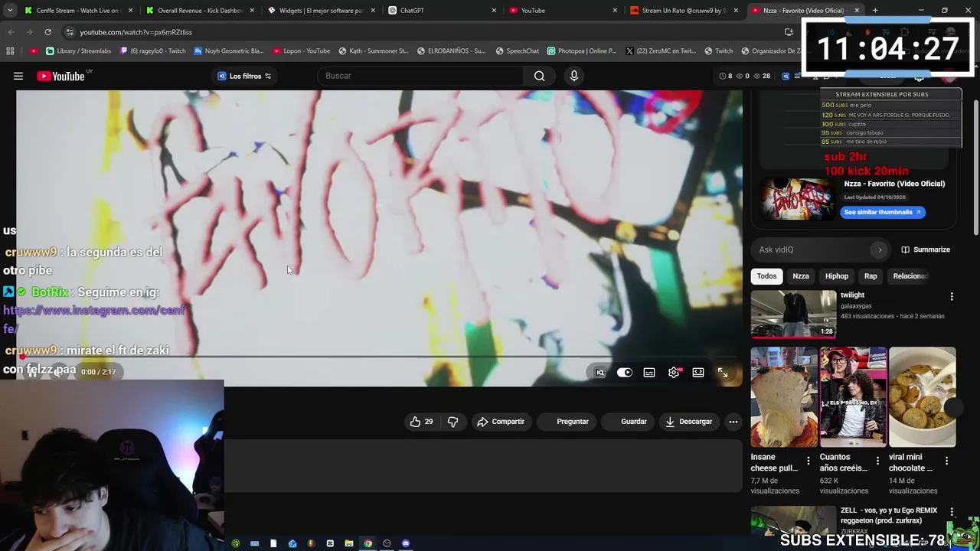Download video with Descargar button

pyautogui.click(x=689, y=422)
